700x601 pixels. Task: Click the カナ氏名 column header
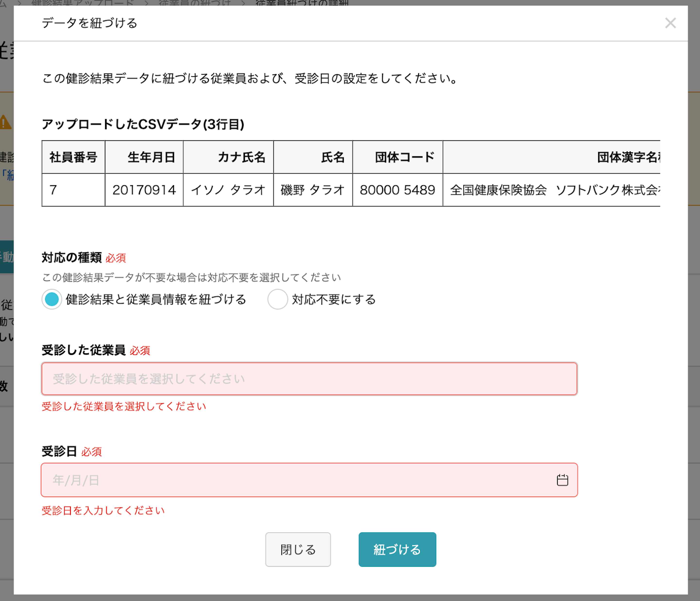[228, 157]
